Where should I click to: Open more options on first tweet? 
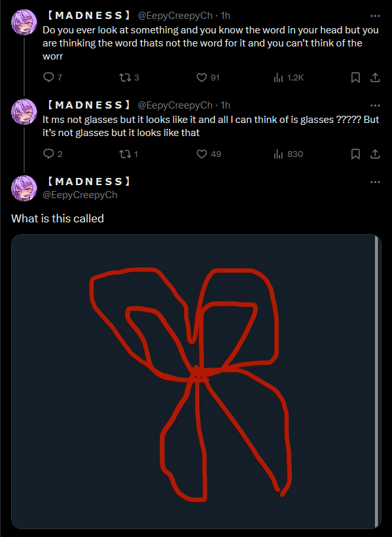pos(375,16)
